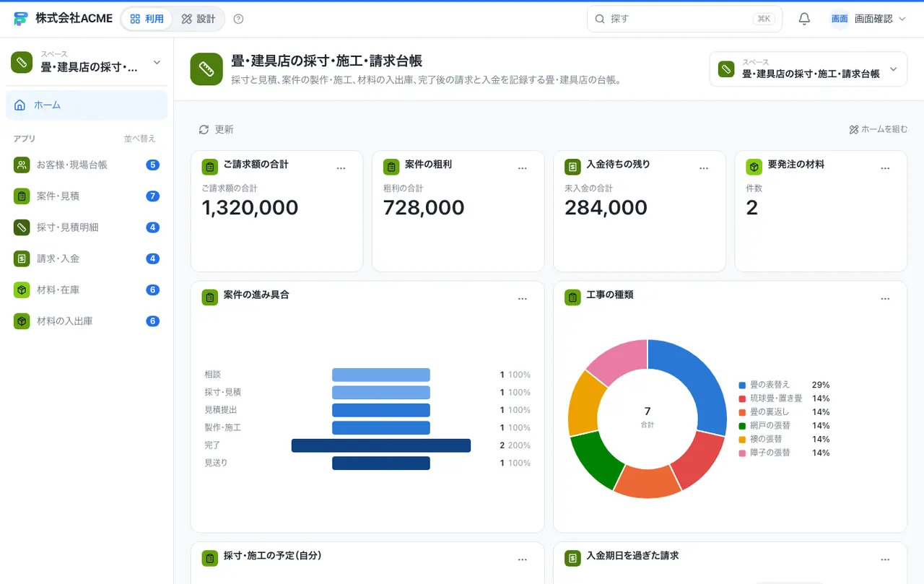The image size is (924, 584).
Task: Open more options on 工事の種類 card
Action: click(885, 298)
